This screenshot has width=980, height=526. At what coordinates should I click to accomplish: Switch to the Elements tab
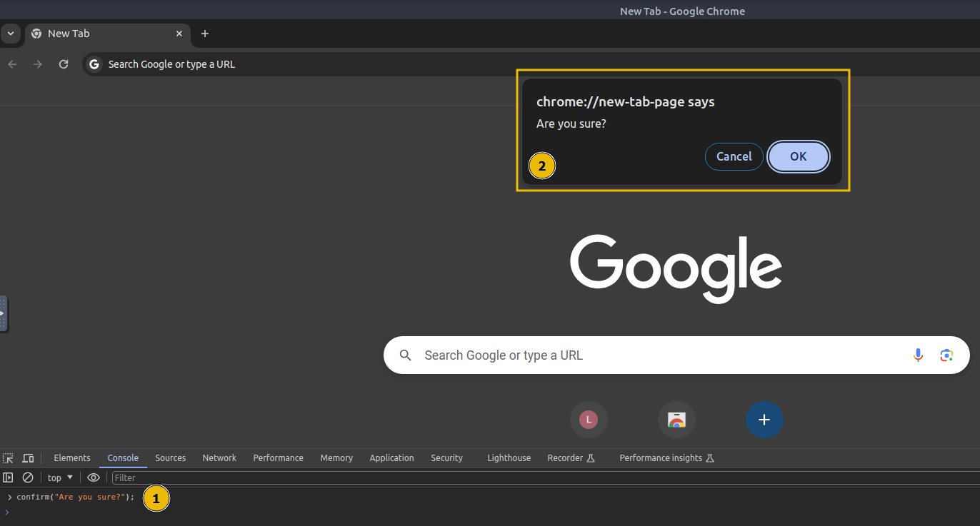point(72,458)
